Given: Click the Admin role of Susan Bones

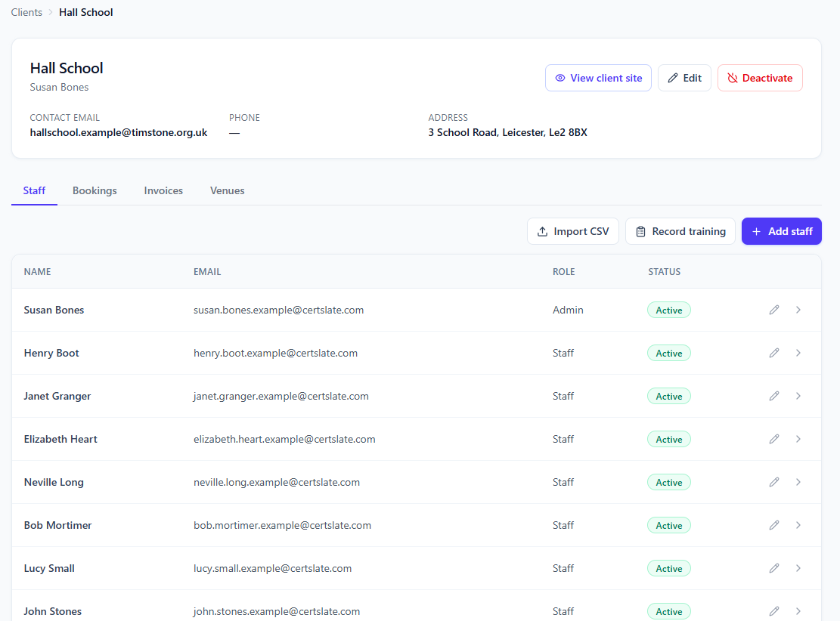Looking at the screenshot, I should [x=568, y=310].
